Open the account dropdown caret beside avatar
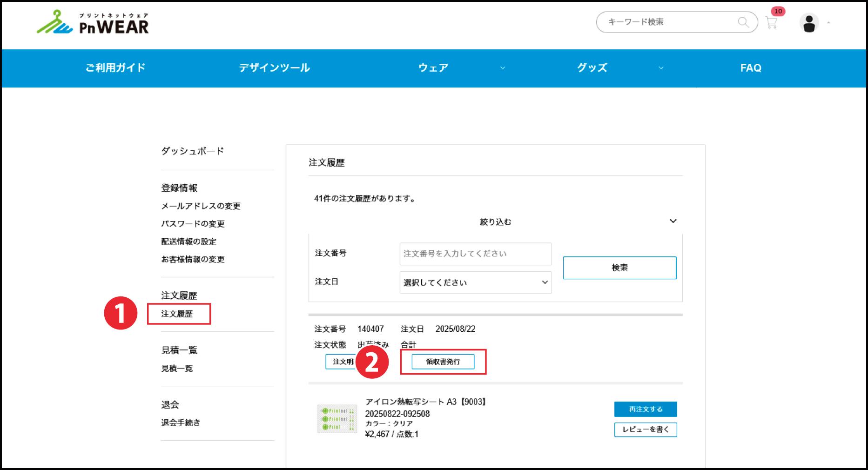 [x=828, y=22]
